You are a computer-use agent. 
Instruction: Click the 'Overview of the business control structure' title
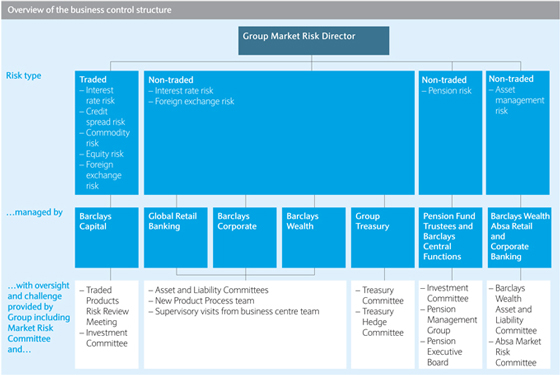[x=89, y=10]
